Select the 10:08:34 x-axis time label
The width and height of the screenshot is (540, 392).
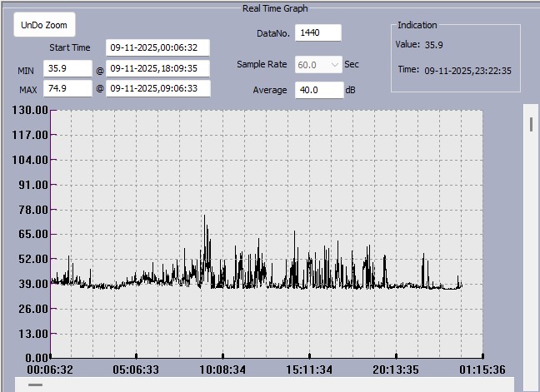[x=222, y=369]
